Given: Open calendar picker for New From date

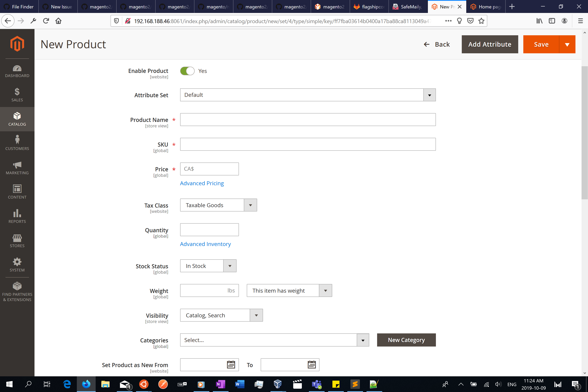Looking at the screenshot, I should (231, 365).
